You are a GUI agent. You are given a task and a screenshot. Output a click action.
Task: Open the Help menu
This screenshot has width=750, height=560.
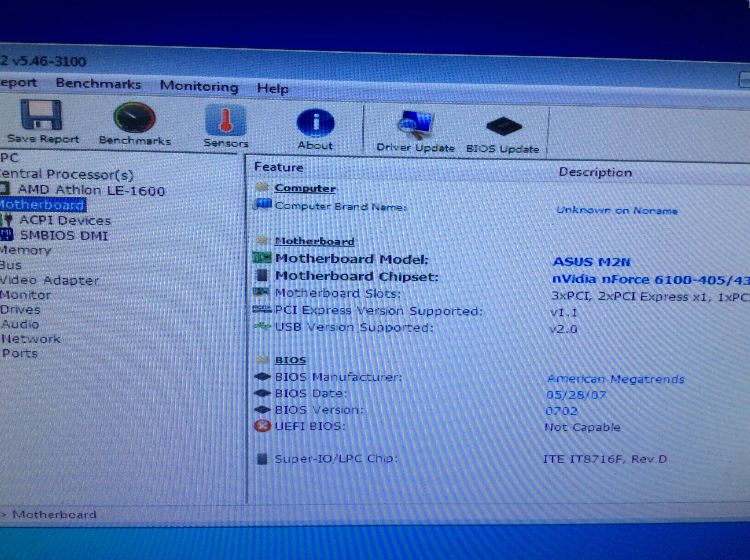273,89
